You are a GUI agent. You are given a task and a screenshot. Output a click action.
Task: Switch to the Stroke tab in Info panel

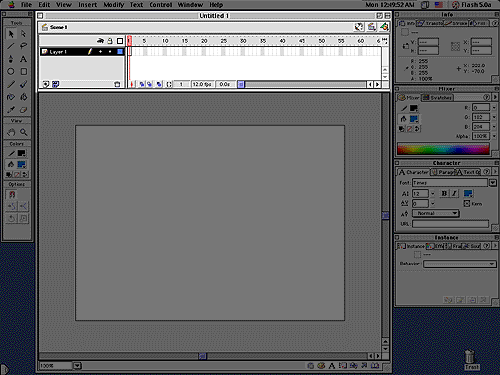(456, 23)
